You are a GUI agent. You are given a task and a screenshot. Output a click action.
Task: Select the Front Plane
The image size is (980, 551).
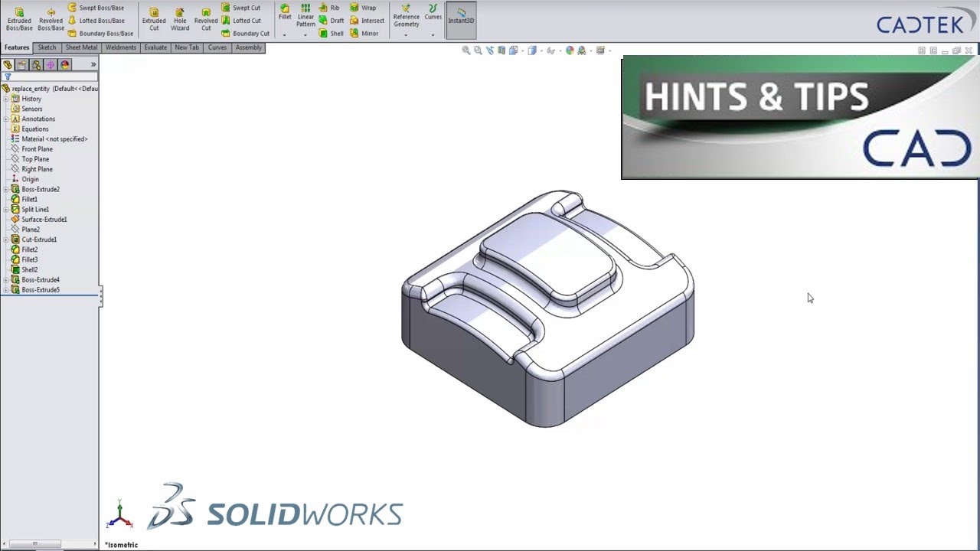click(32, 149)
